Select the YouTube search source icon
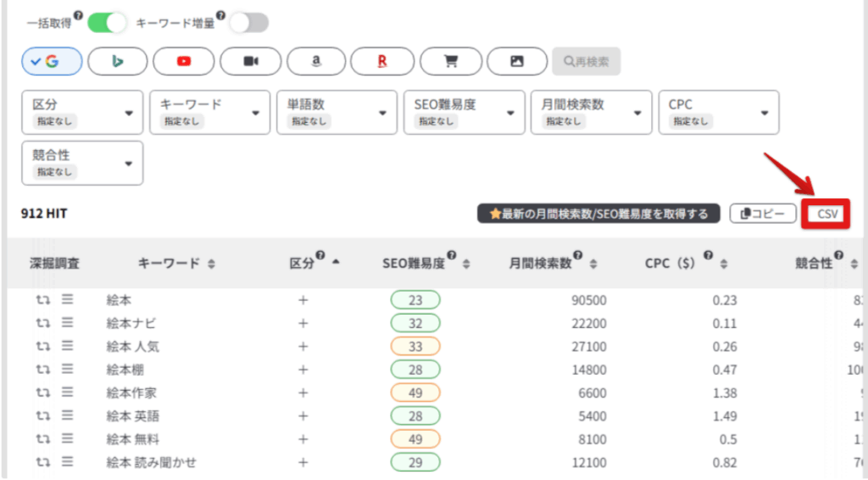868x480 pixels. 183,61
